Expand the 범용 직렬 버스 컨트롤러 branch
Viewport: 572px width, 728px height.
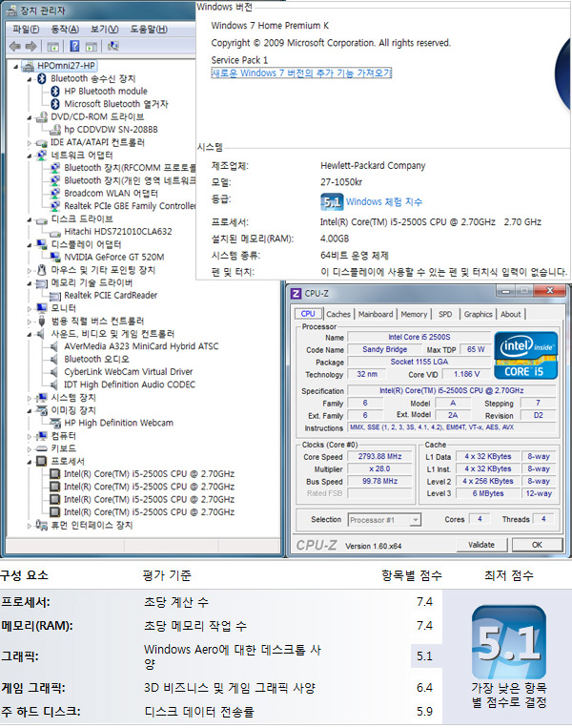[30, 322]
